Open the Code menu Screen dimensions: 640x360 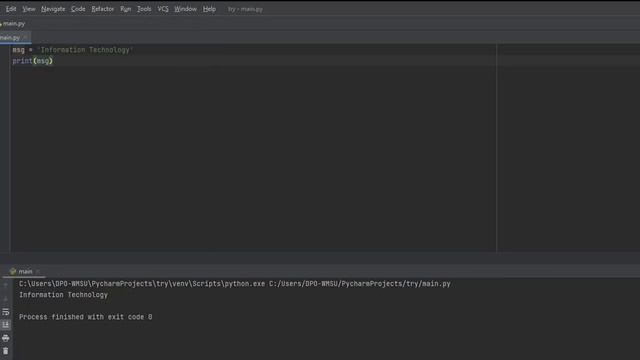coord(78,9)
